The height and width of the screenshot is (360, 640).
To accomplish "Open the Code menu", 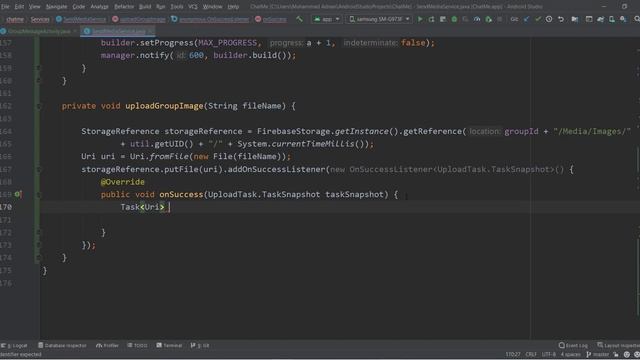I will (78, 7).
